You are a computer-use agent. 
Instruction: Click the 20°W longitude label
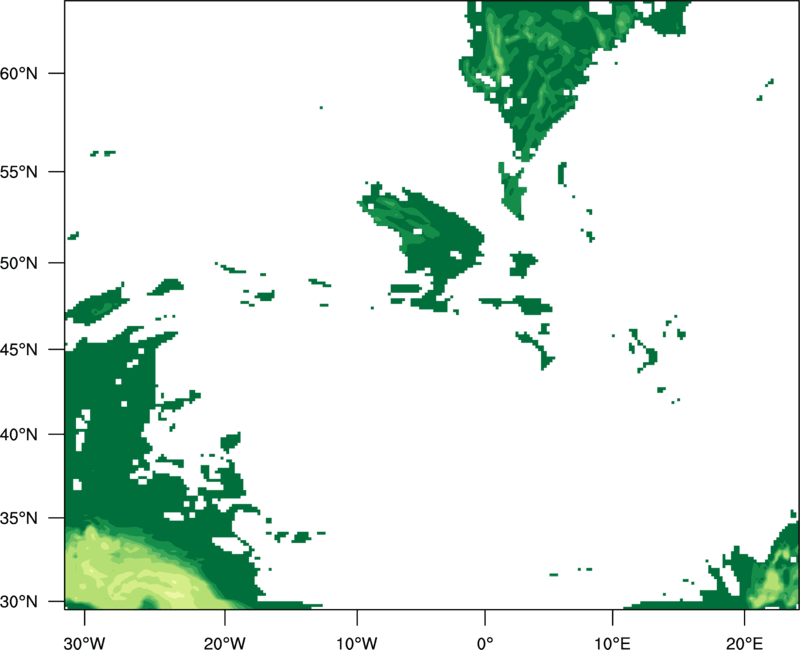click(x=224, y=643)
